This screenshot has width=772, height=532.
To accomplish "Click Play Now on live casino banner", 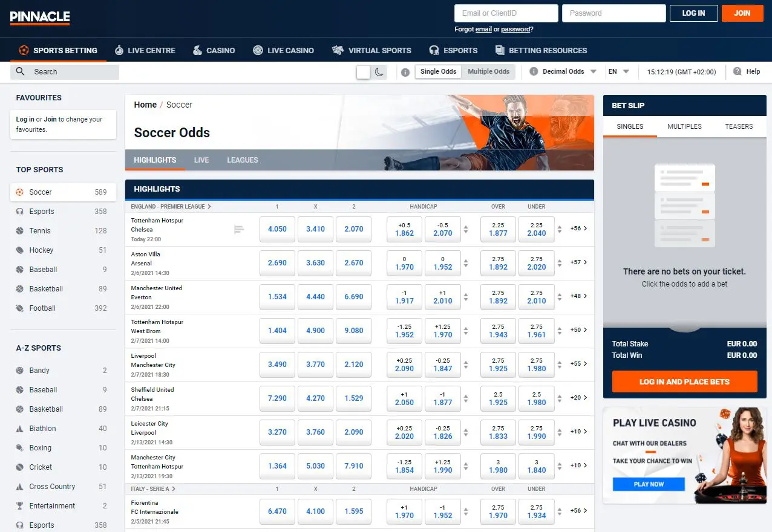I will coord(649,484).
